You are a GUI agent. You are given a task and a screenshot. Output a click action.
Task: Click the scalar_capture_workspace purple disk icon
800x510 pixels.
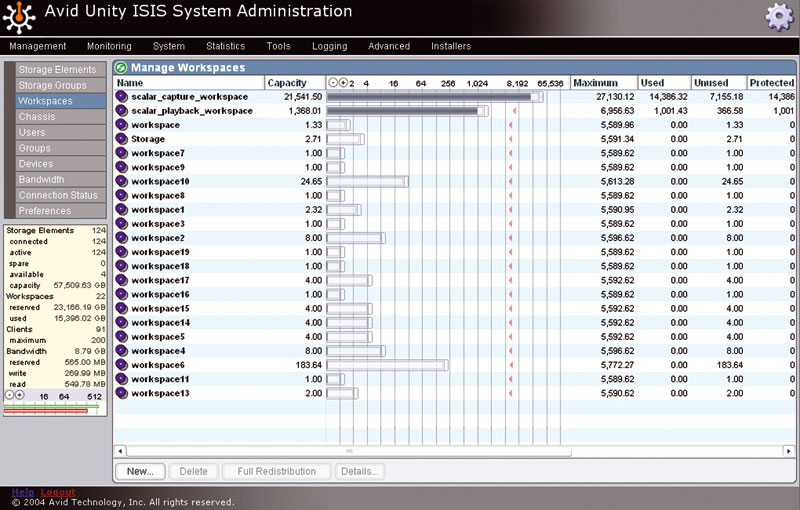[x=122, y=97]
